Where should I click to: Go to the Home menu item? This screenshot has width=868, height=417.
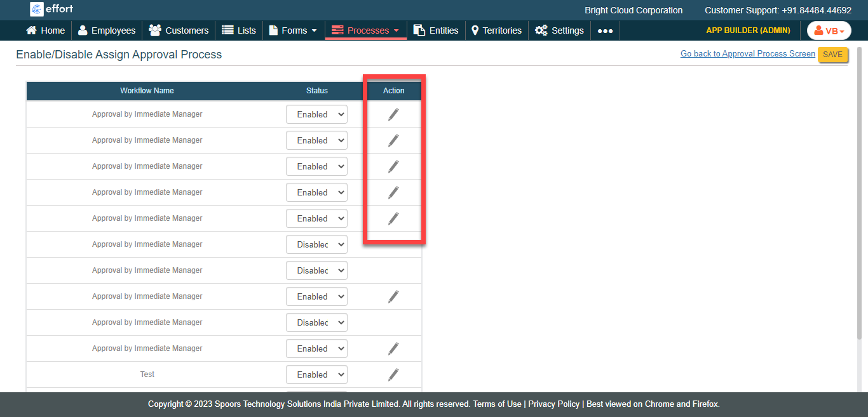click(45, 30)
